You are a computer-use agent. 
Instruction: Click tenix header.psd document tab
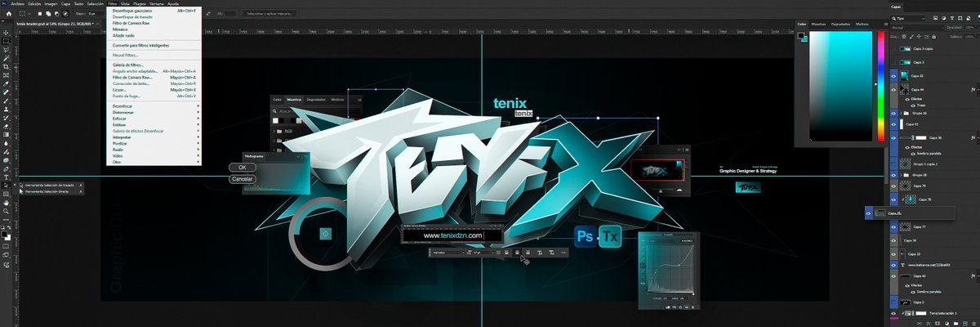pos(56,25)
